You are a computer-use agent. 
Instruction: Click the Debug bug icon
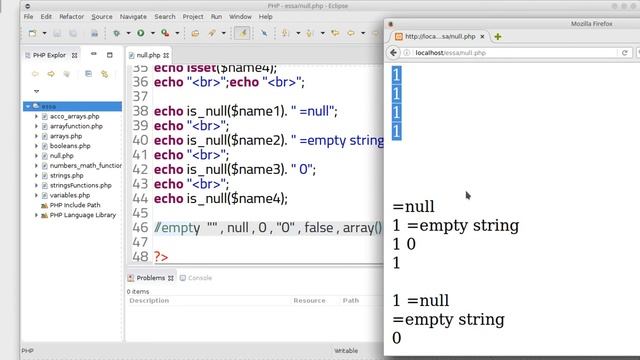[117, 33]
